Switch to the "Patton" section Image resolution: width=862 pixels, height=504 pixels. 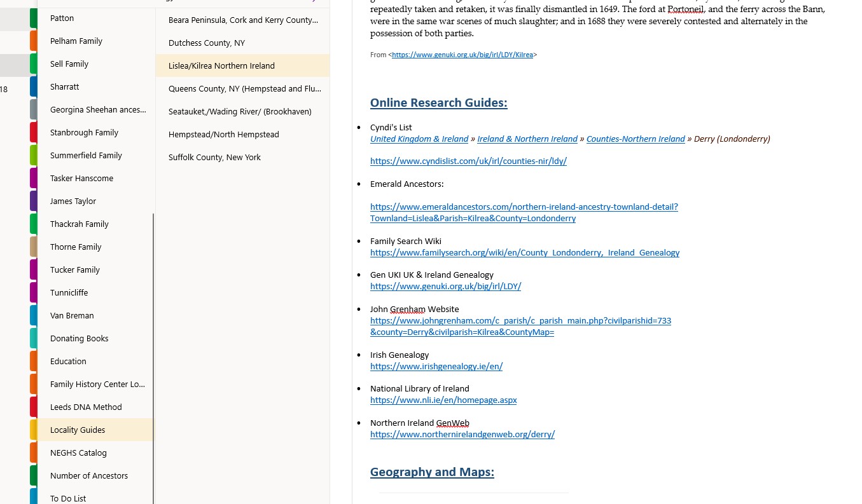coord(62,18)
